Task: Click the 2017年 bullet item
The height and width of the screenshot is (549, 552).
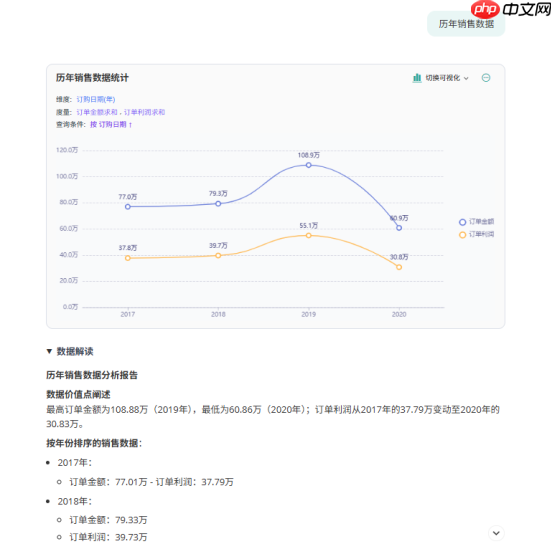Action: 75,462
